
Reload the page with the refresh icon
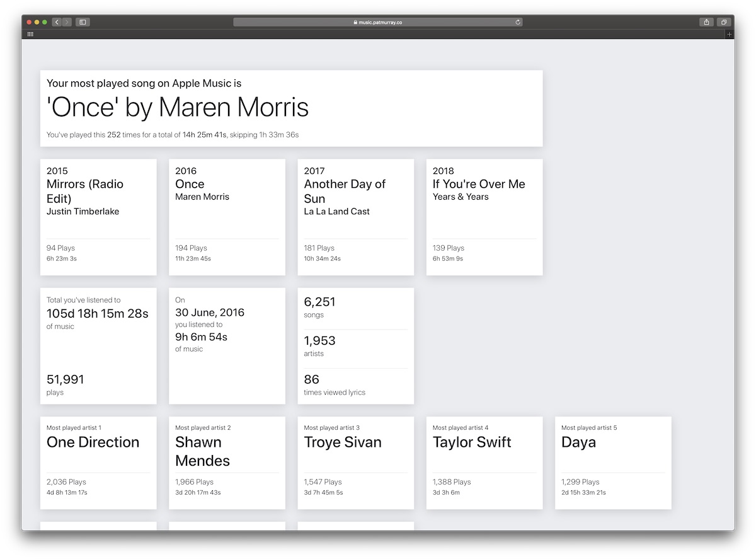pyautogui.click(x=518, y=22)
